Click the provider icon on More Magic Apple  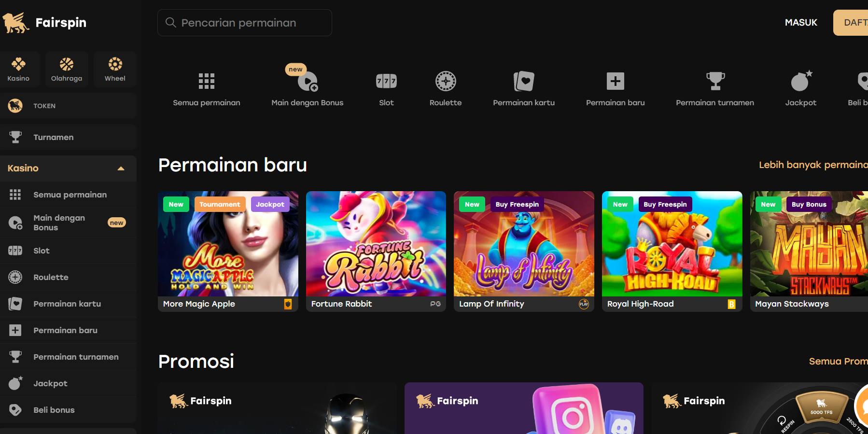(288, 304)
